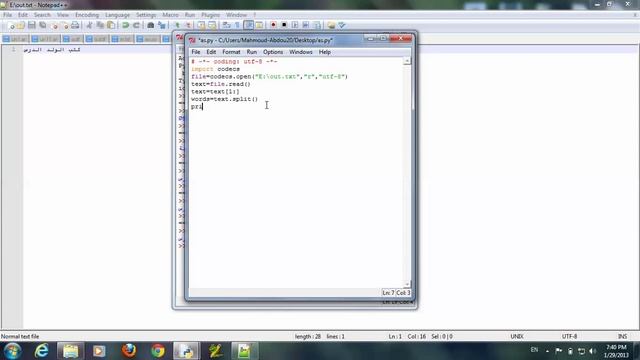Open the Format menu in IDLE editor

coord(231,52)
